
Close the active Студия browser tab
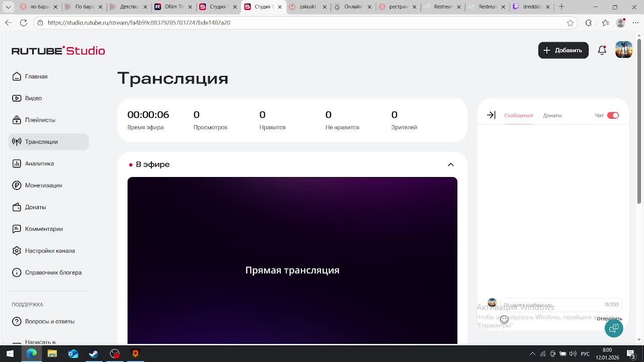(x=280, y=7)
